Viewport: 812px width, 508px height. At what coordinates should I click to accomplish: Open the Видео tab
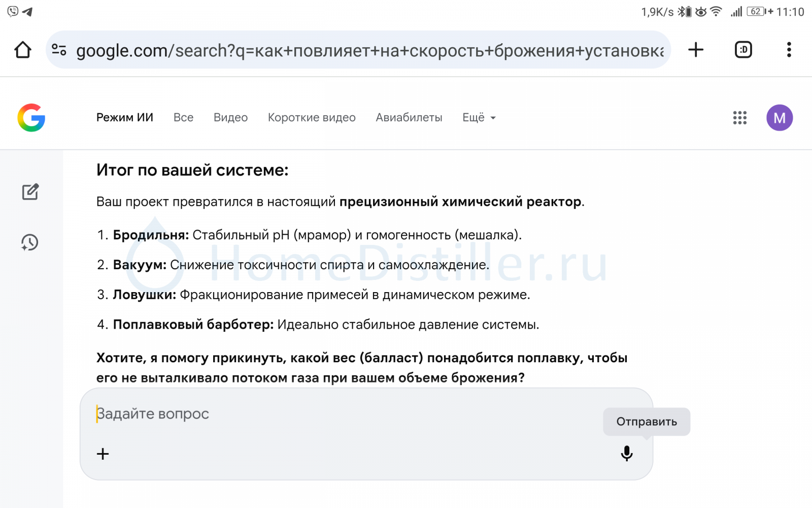[230, 118]
